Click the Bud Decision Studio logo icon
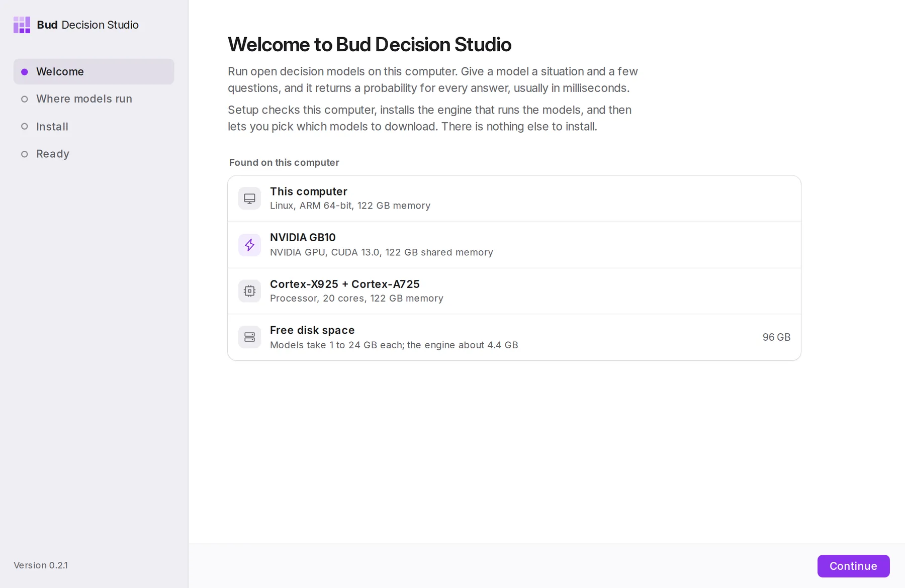 (x=22, y=25)
